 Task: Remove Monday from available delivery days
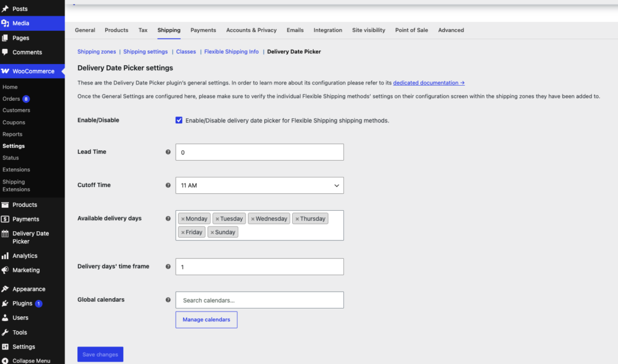(x=183, y=219)
